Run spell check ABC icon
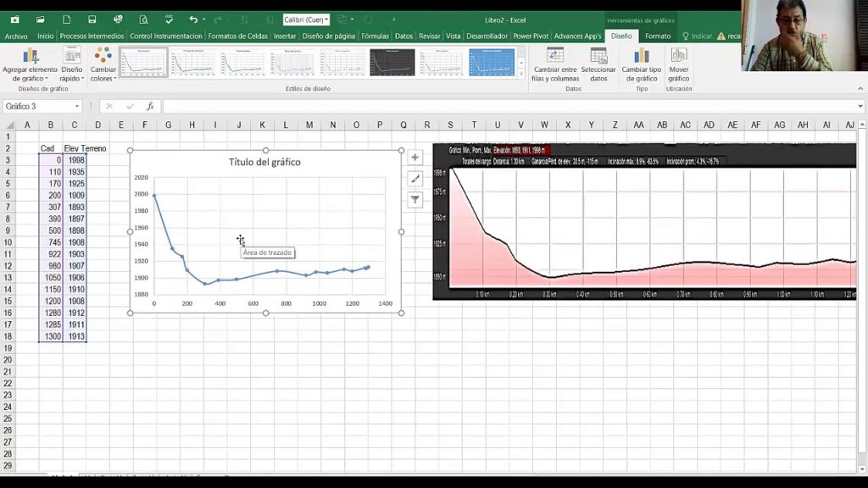The width and height of the screenshot is (868, 488). click(x=169, y=19)
